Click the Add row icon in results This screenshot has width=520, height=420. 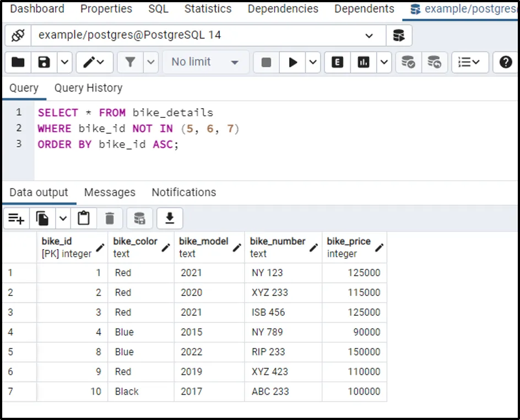[x=17, y=219]
